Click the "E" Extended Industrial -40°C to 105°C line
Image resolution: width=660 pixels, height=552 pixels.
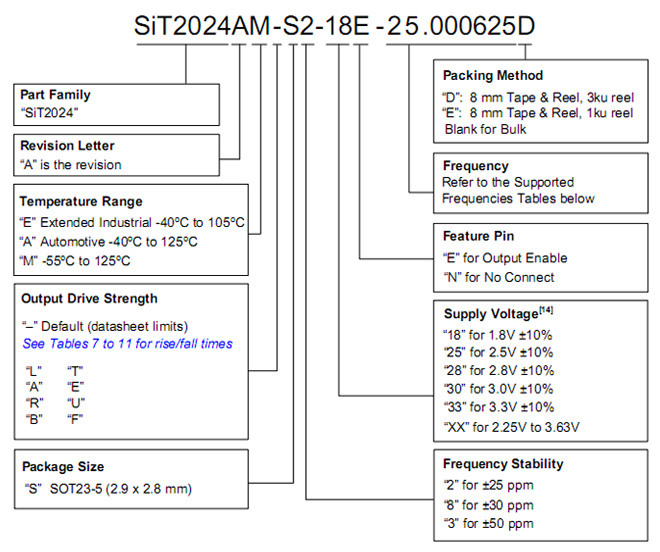(x=132, y=222)
